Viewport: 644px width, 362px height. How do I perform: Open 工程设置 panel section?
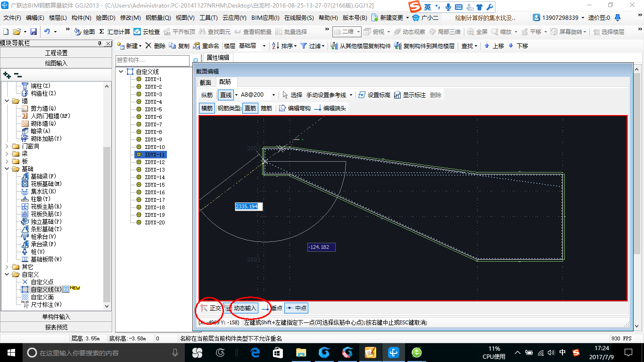point(57,53)
